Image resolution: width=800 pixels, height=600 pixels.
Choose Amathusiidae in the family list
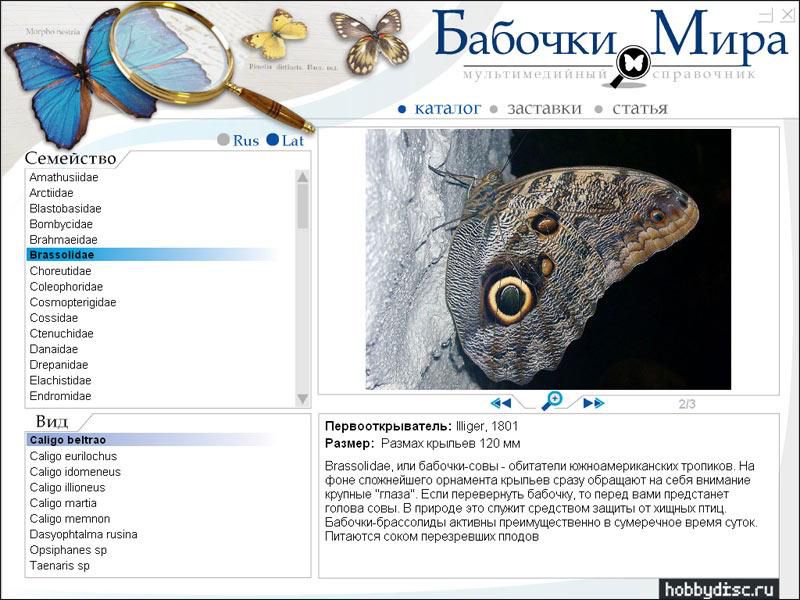click(x=64, y=177)
